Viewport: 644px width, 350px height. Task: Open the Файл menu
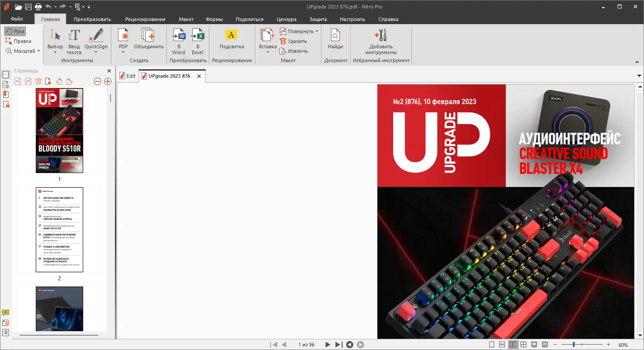(x=17, y=19)
